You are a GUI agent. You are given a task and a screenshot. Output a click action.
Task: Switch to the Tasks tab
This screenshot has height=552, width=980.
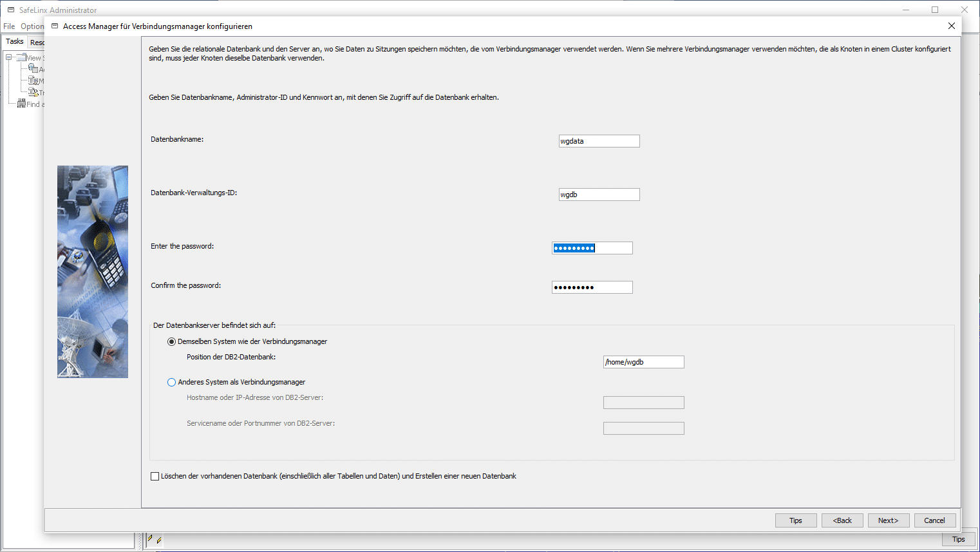pos(15,42)
